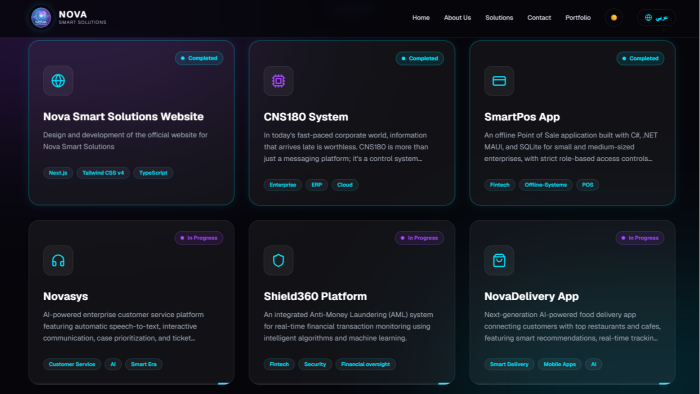Select the Next.js tag

click(58, 173)
